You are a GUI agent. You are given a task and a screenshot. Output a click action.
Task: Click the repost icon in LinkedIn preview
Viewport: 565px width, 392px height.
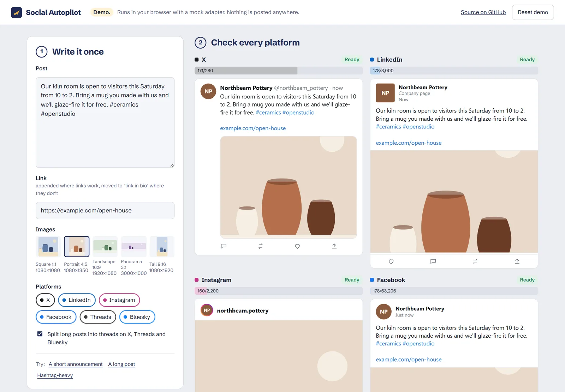(475, 261)
